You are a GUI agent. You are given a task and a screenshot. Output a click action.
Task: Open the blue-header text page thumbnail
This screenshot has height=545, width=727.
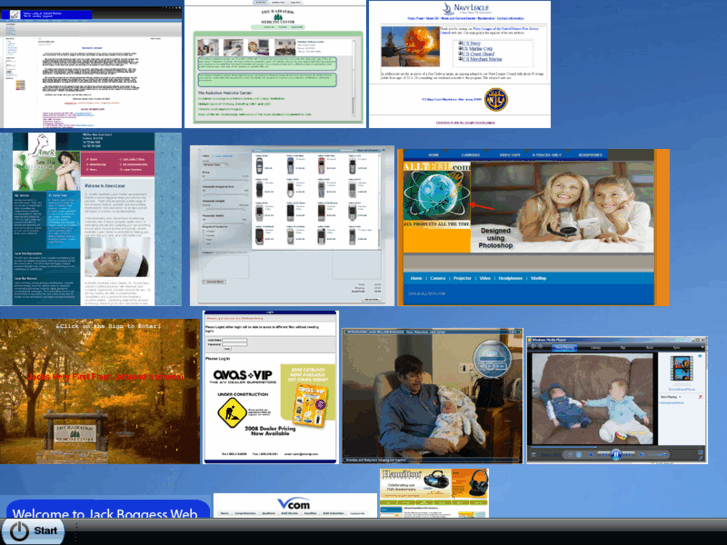(91, 67)
